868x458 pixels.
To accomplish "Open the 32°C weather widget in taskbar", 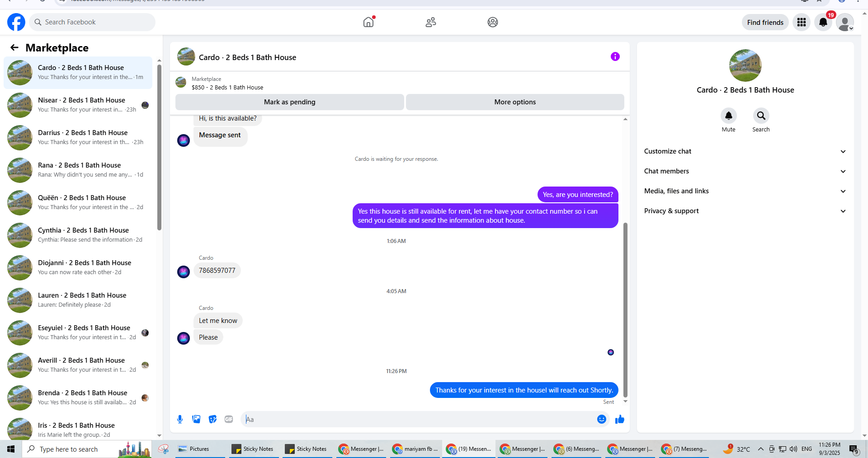I will [x=736, y=449].
